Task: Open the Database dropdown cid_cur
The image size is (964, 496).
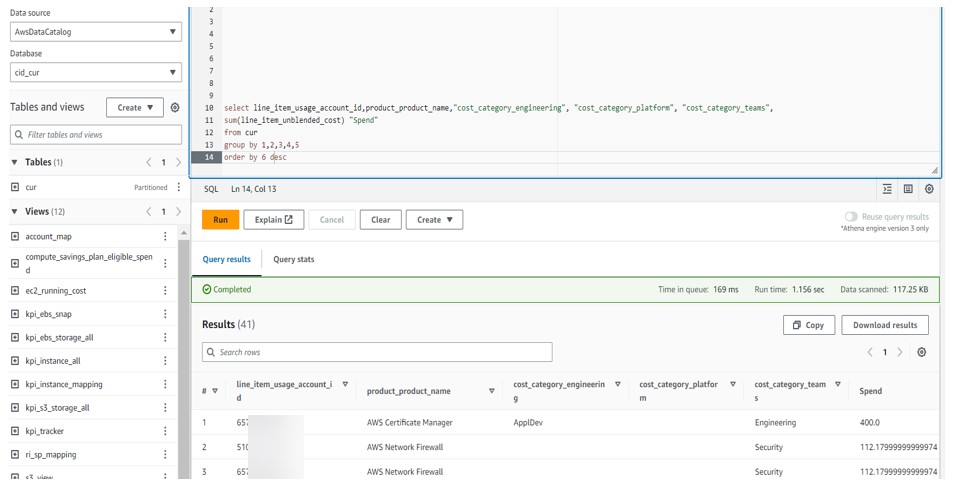Action: click(x=96, y=72)
